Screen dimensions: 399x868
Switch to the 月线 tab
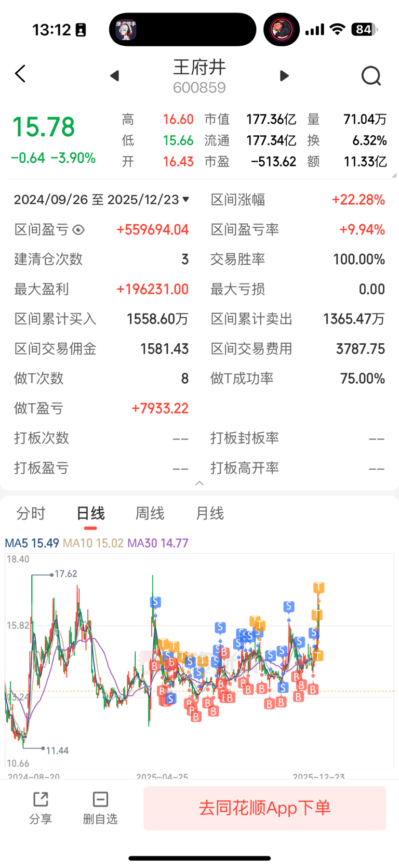click(x=209, y=514)
